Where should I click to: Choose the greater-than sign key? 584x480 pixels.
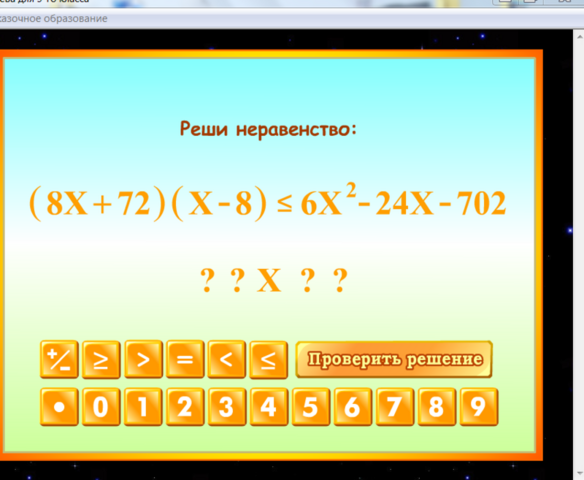coord(143,359)
